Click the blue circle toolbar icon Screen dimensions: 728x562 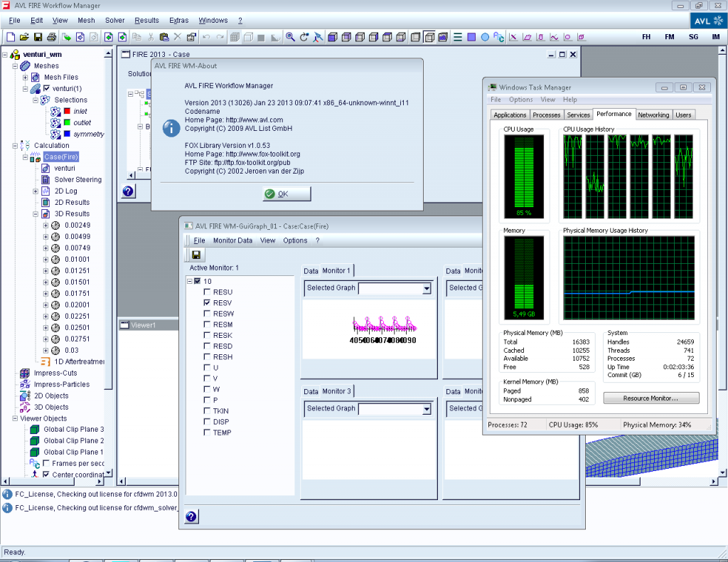pyautogui.click(x=485, y=37)
